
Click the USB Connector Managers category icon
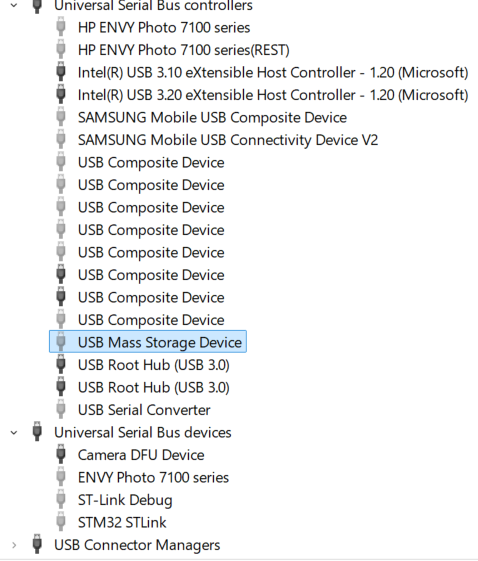tap(37, 545)
